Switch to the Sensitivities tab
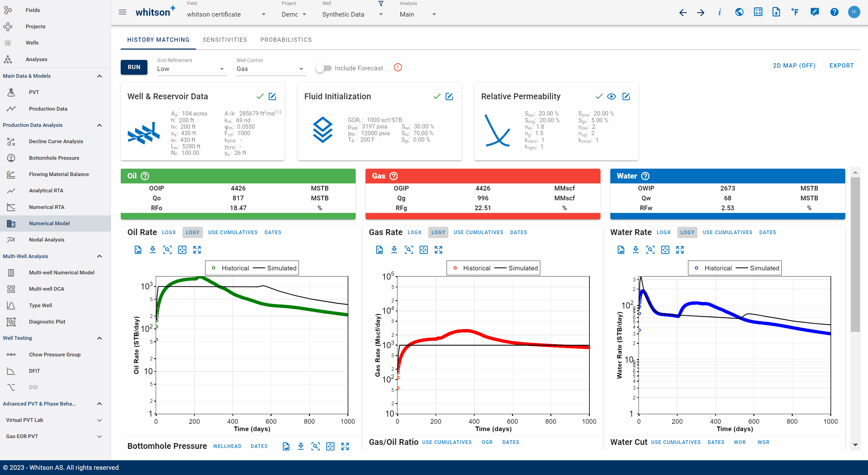The width and height of the screenshot is (868, 475). pos(225,40)
